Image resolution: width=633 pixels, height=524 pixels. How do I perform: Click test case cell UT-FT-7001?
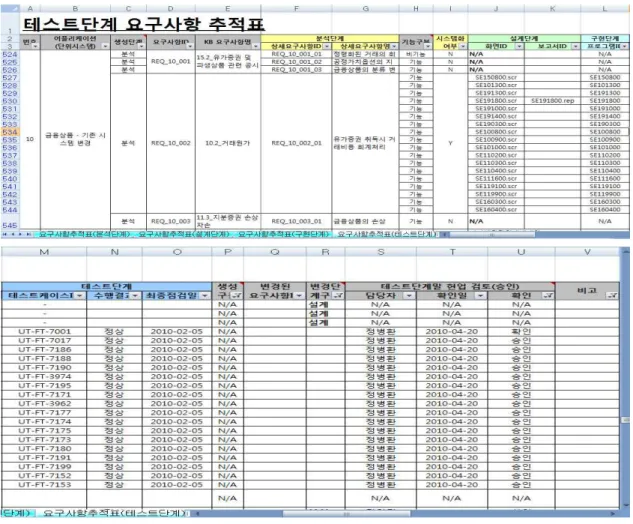(x=44, y=332)
